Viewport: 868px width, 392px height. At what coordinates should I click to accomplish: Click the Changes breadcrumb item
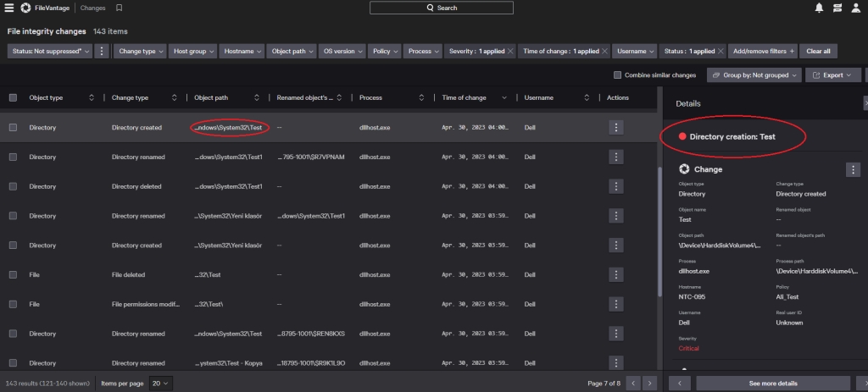click(93, 8)
